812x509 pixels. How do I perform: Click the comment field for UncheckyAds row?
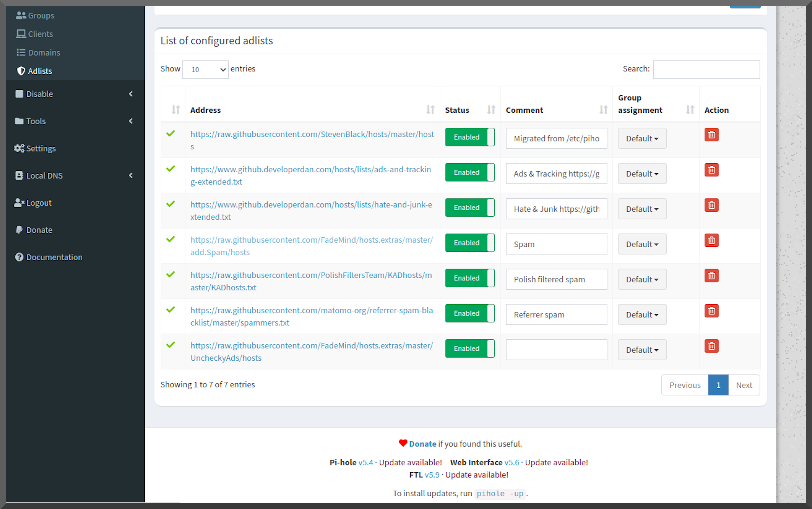point(556,349)
